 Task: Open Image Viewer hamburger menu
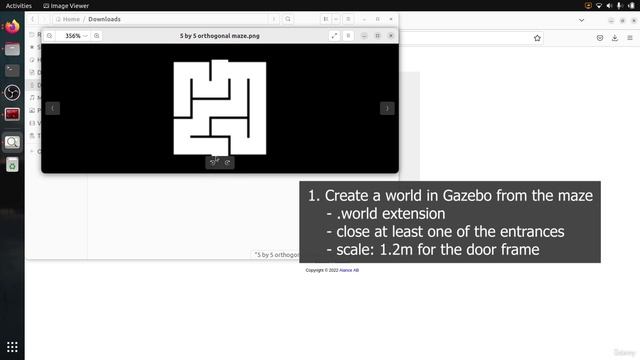click(348, 36)
